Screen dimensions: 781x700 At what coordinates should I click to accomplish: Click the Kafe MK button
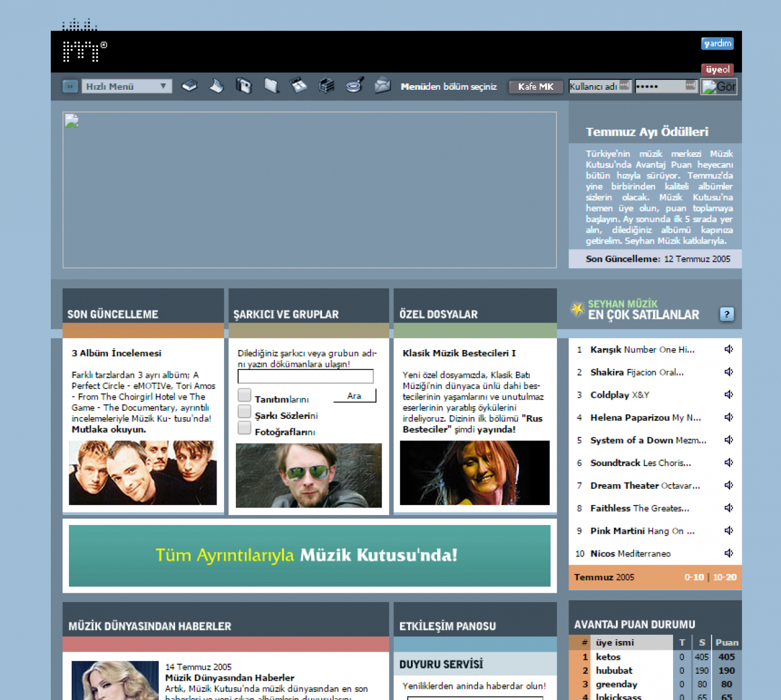click(535, 86)
